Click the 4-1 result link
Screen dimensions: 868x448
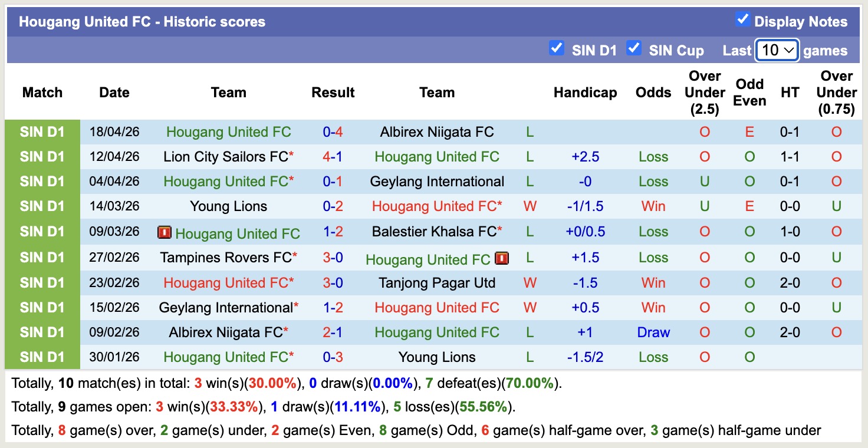333,156
